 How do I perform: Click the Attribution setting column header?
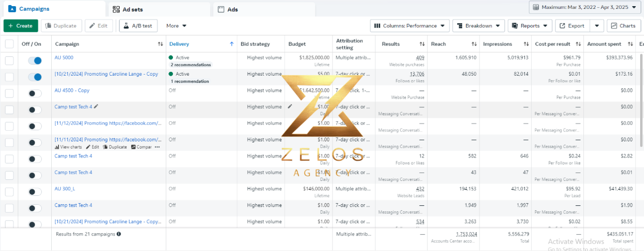tap(349, 44)
